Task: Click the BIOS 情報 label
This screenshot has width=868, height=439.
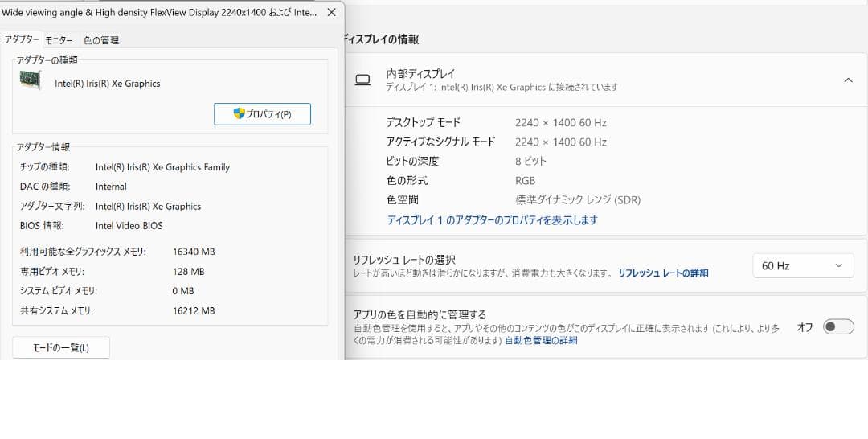Action: pos(42,226)
